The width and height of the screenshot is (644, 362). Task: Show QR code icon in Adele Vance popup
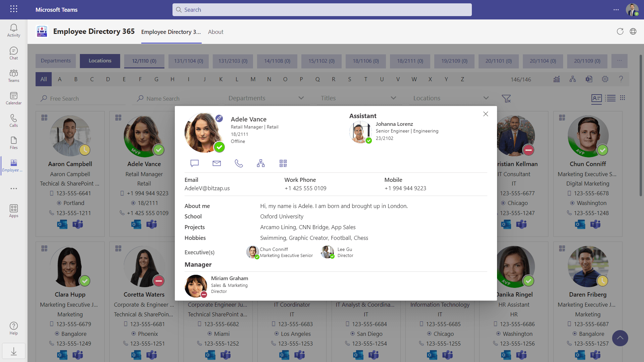283,163
